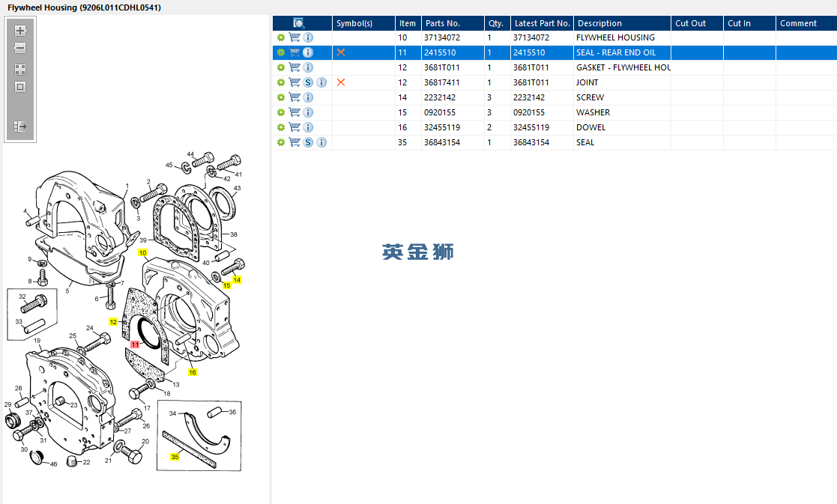837x504 pixels.
Task: Click the Cut In column header
Action: (x=749, y=23)
